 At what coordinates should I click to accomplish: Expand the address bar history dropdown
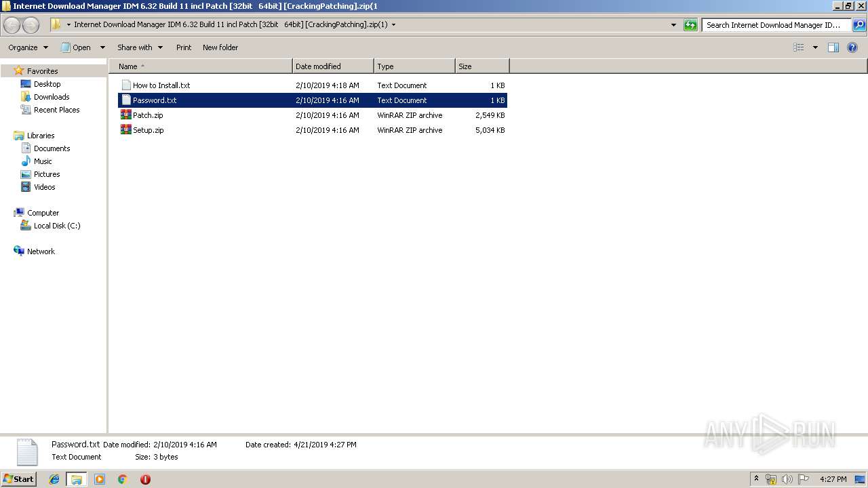point(673,25)
